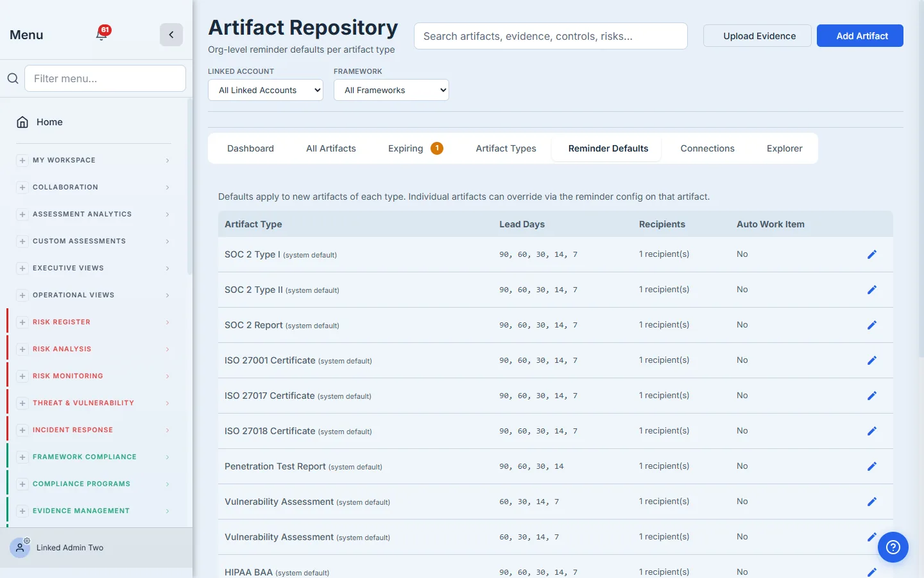Expand Framework Compliance chevron
This screenshot has width=924, height=578.
(x=167, y=457)
